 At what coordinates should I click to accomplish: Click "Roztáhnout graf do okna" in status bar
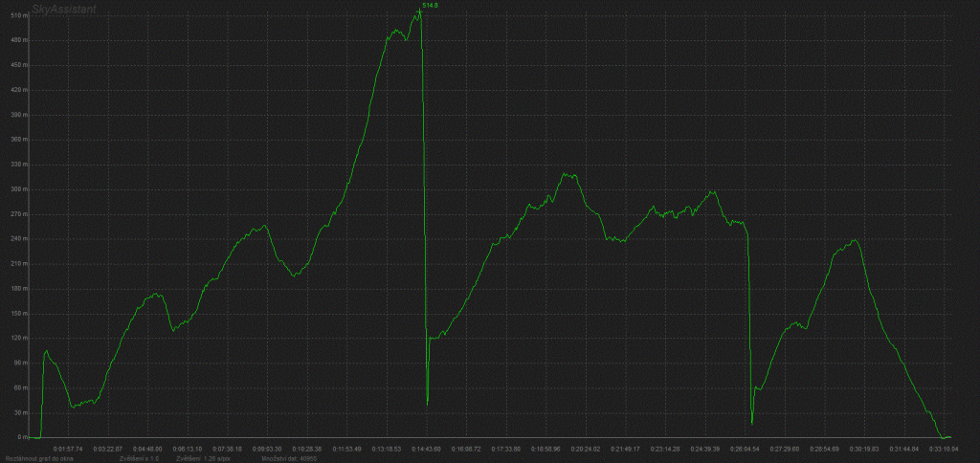click(37, 458)
